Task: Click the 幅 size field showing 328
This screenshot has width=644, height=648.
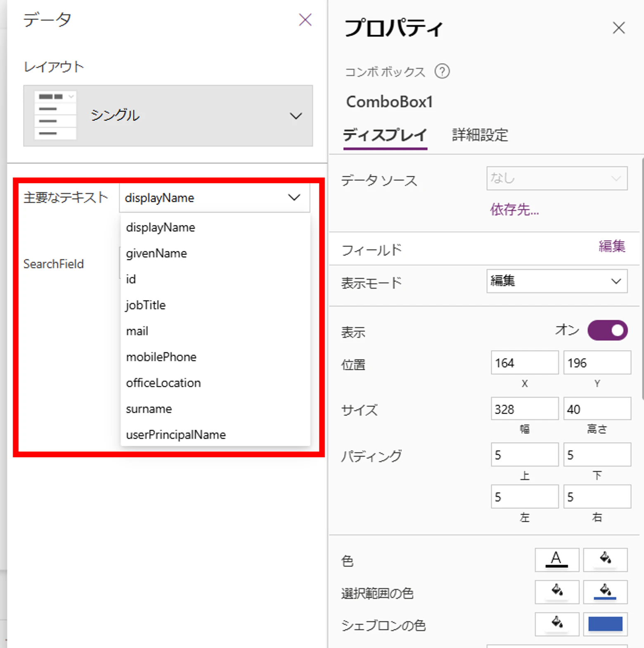Action: tap(525, 409)
